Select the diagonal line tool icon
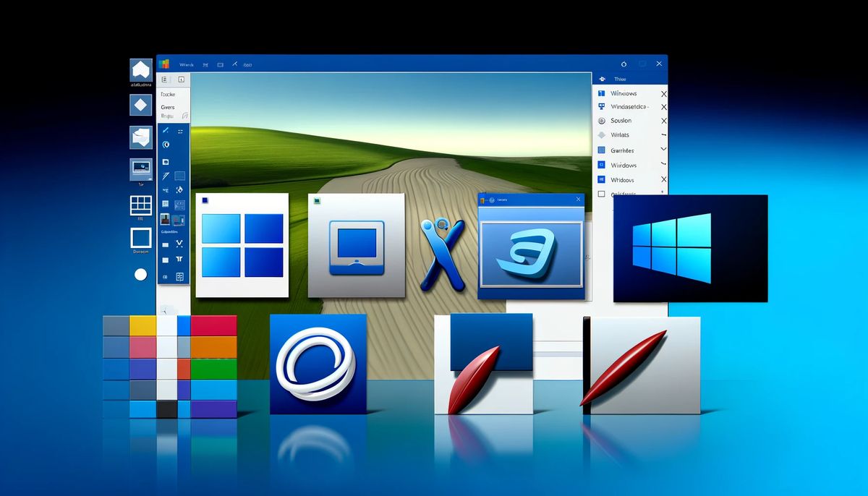Viewport: 868px width, 496px height. pyautogui.click(x=166, y=176)
